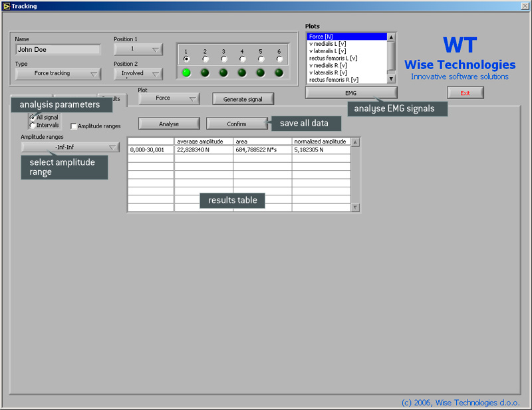
Task: Select radio button 4
Action: pos(242,59)
